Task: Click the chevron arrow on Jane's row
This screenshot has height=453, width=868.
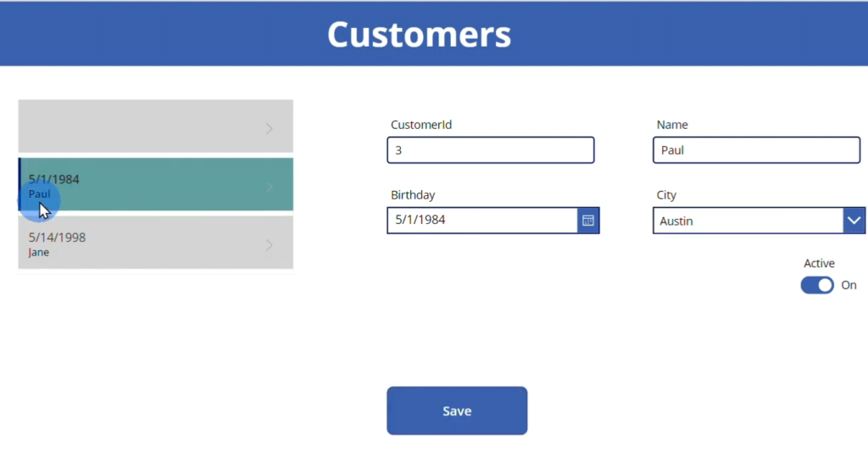Action: 269,245
